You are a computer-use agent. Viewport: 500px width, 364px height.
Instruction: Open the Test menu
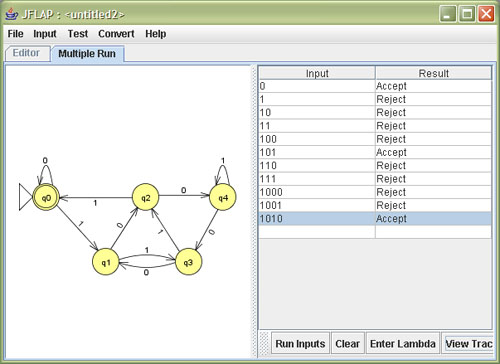pyautogui.click(x=78, y=34)
